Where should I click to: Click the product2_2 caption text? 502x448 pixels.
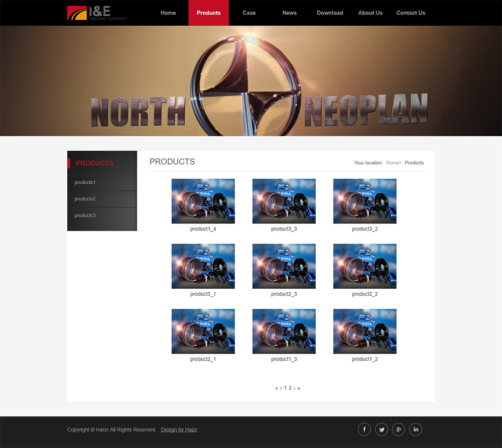click(364, 294)
